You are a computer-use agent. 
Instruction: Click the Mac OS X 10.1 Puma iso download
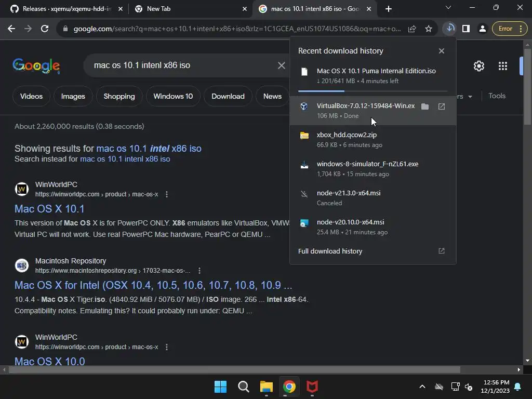[x=373, y=76]
